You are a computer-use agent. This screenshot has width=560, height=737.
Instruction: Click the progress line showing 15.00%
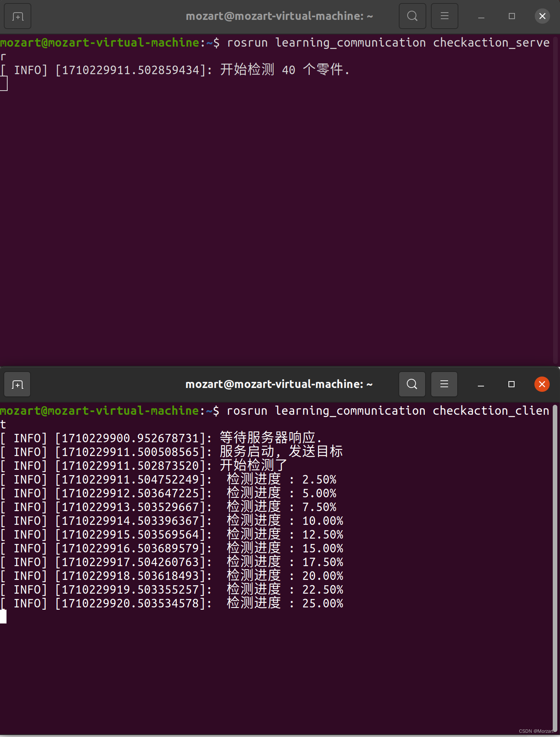(172, 548)
